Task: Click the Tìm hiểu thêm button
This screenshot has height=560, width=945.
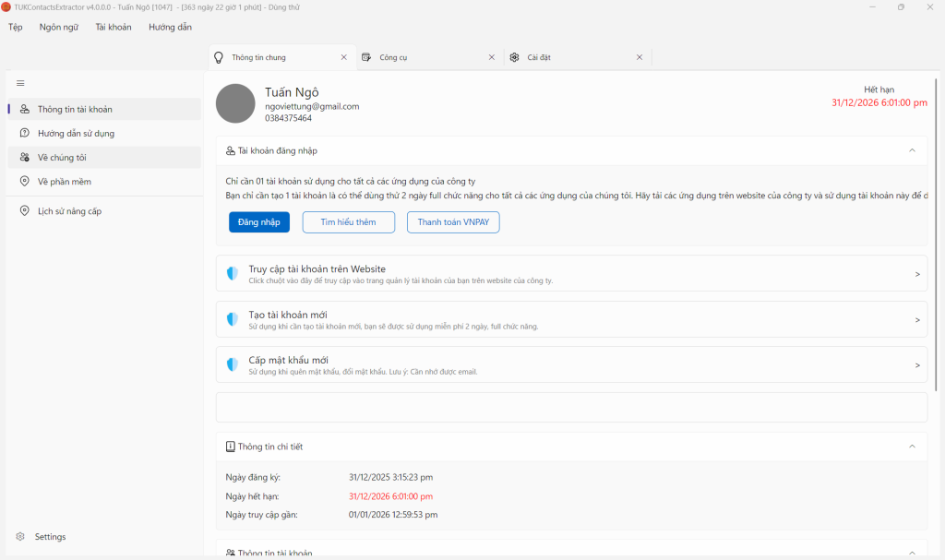Action: click(x=349, y=222)
